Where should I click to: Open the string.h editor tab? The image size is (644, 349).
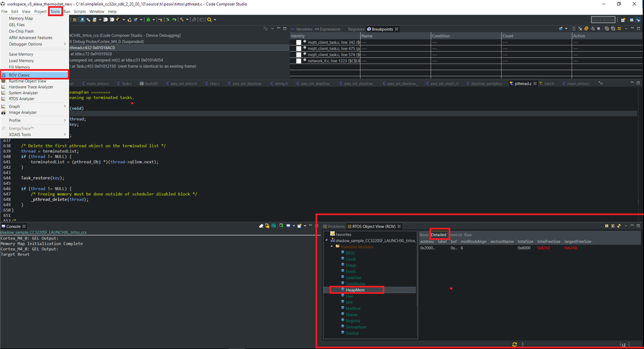click(279, 84)
